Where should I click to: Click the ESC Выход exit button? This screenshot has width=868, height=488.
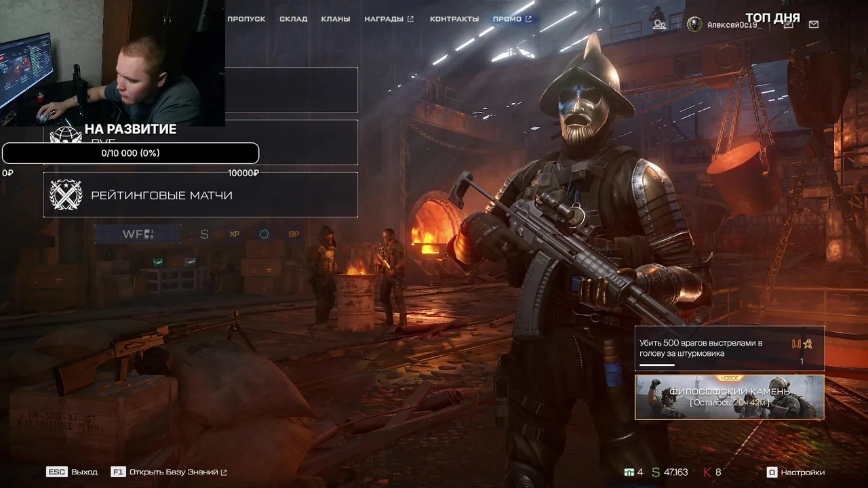(x=72, y=472)
